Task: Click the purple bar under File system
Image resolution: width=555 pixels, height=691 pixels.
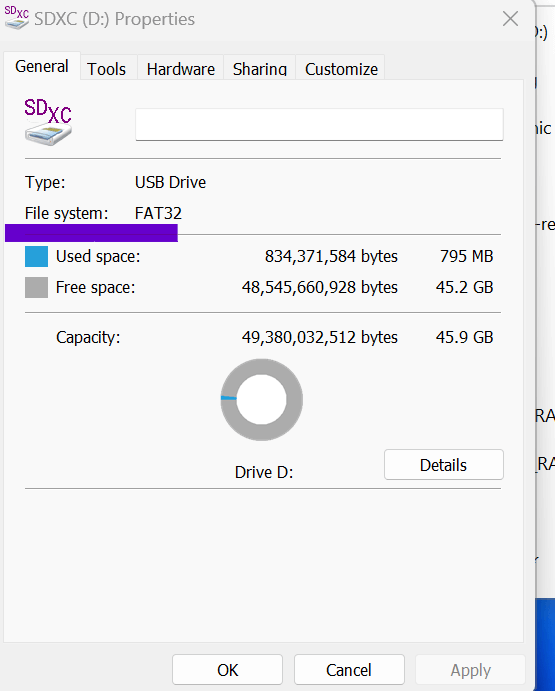Action: 91,233
